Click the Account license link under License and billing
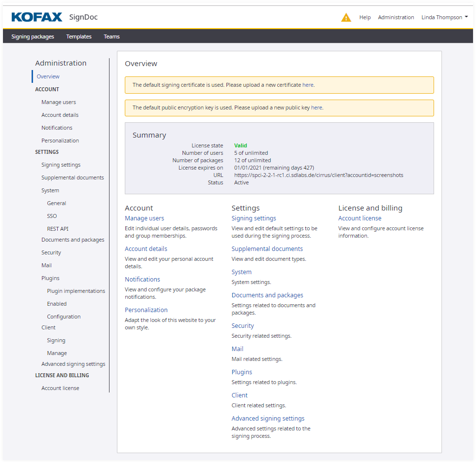The image size is (476, 463). (360, 218)
